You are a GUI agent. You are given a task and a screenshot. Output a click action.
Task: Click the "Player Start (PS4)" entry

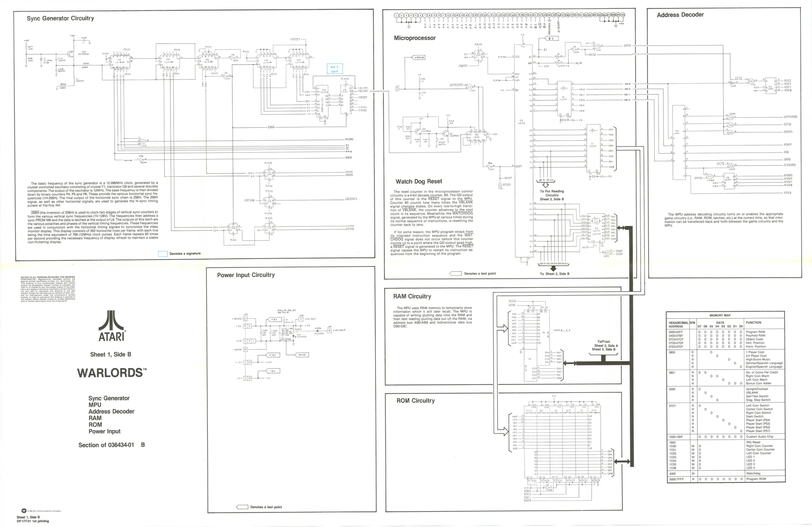758,420
